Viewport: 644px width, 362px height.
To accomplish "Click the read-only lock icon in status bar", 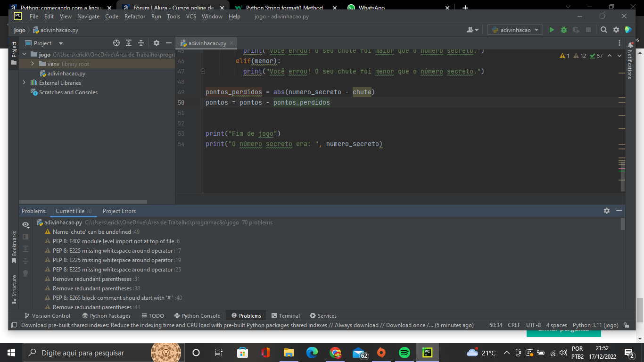I will (626, 325).
